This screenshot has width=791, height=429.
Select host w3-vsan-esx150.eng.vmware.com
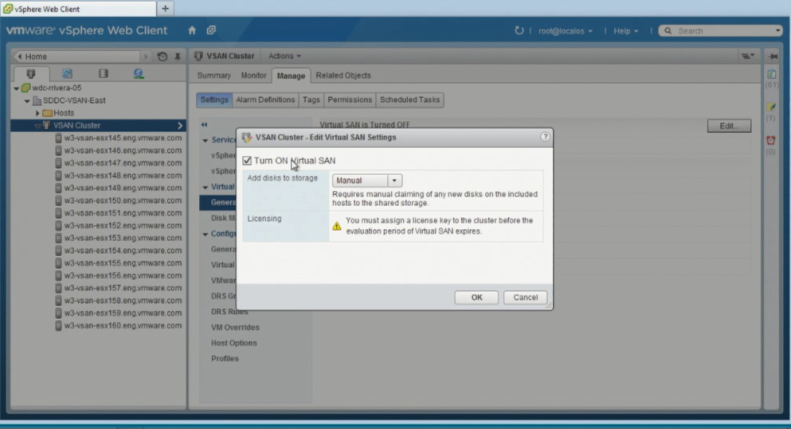(123, 200)
